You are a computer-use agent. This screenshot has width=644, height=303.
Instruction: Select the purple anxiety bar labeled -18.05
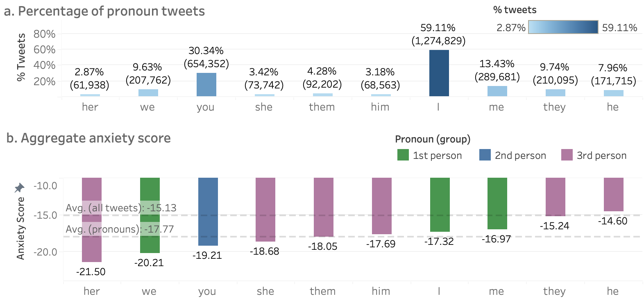point(323,207)
